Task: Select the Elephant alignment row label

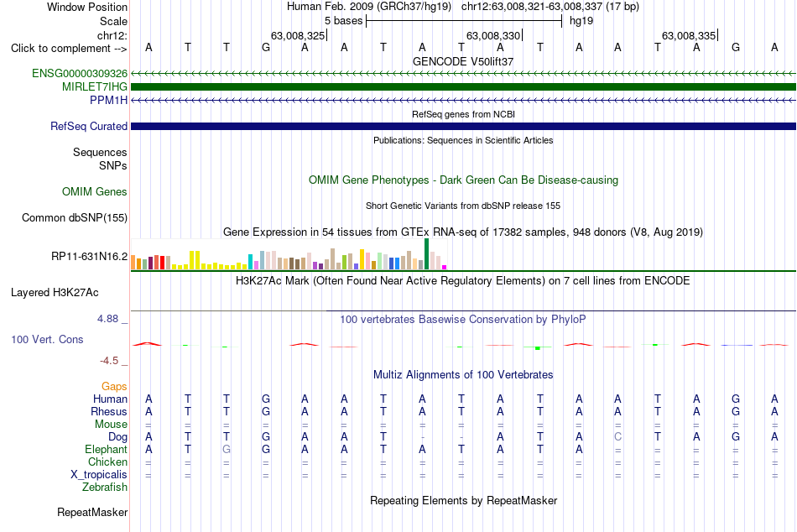Action: point(106,450)
